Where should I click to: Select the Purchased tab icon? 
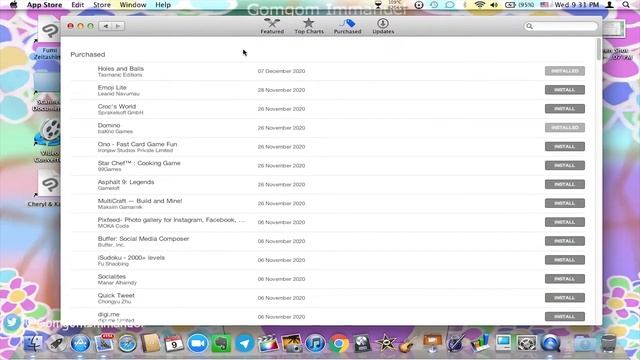[347, 26]
